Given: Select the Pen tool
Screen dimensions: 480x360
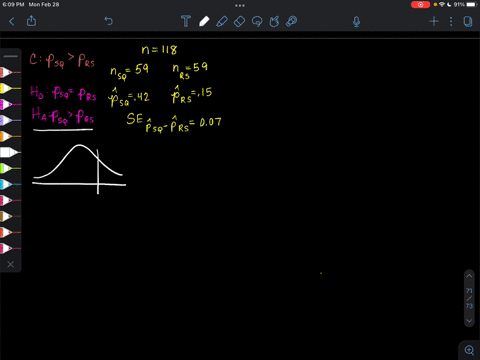Looking at the screenshot, I should tap(204, 21).
